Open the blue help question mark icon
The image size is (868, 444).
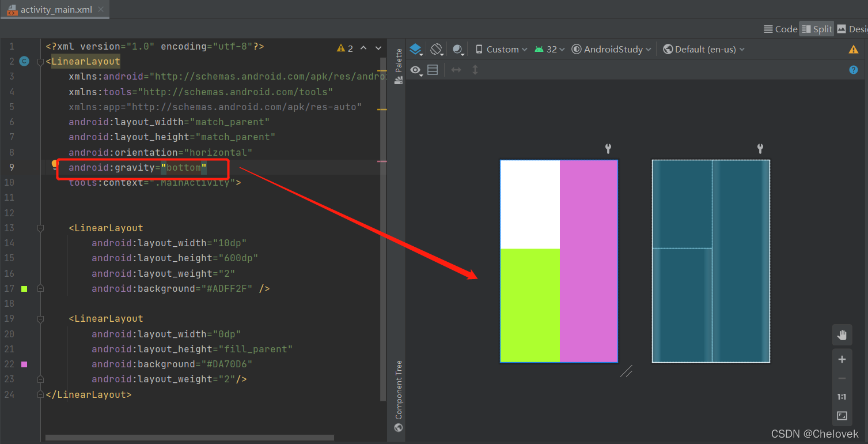854,70
